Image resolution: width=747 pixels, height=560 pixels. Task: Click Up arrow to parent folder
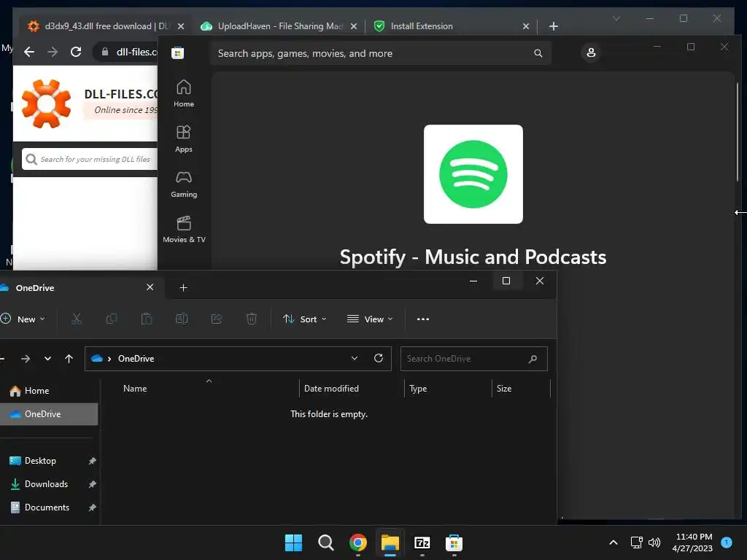click(69, 359)
